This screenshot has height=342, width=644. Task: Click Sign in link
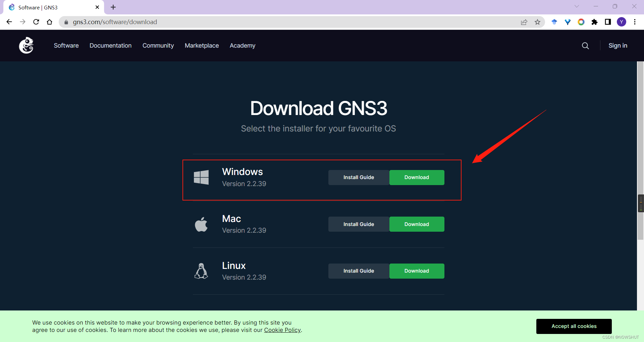[x=618, y=46]
